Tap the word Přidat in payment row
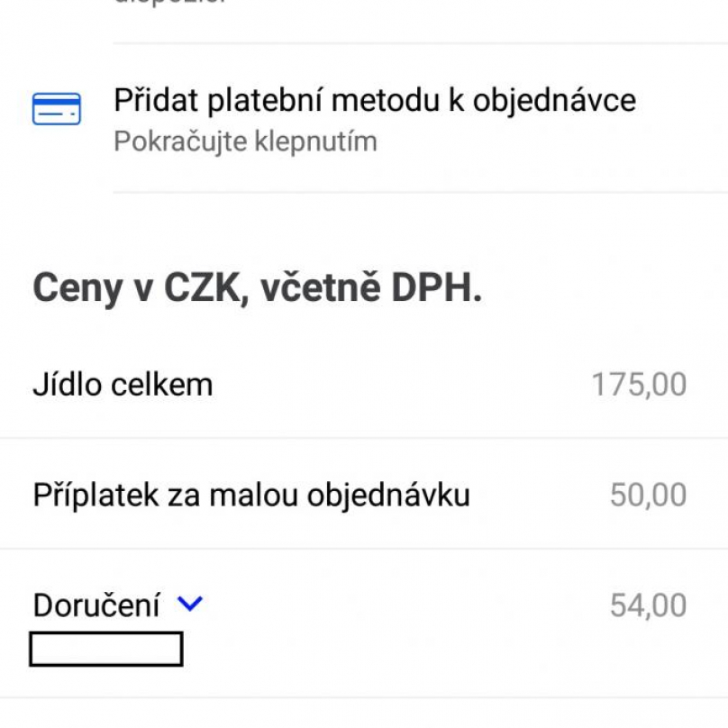Screen dimensions: 728x728 coord(157,100)
